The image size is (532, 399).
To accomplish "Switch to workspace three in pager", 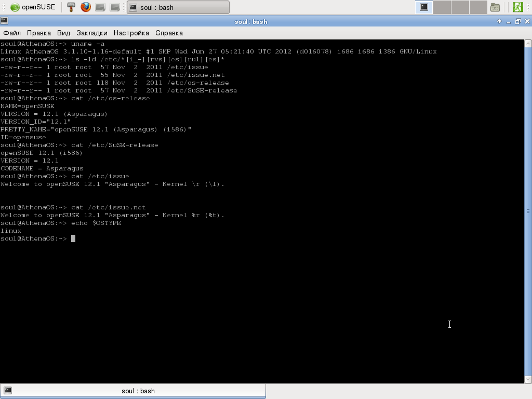I will [x=460, y=7].
